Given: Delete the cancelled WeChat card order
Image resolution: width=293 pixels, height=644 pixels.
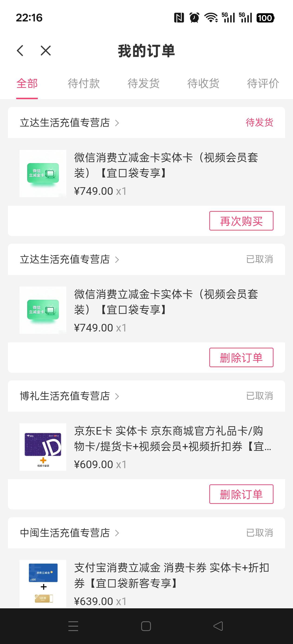Looking at the screenshot, I should (241, 357).
